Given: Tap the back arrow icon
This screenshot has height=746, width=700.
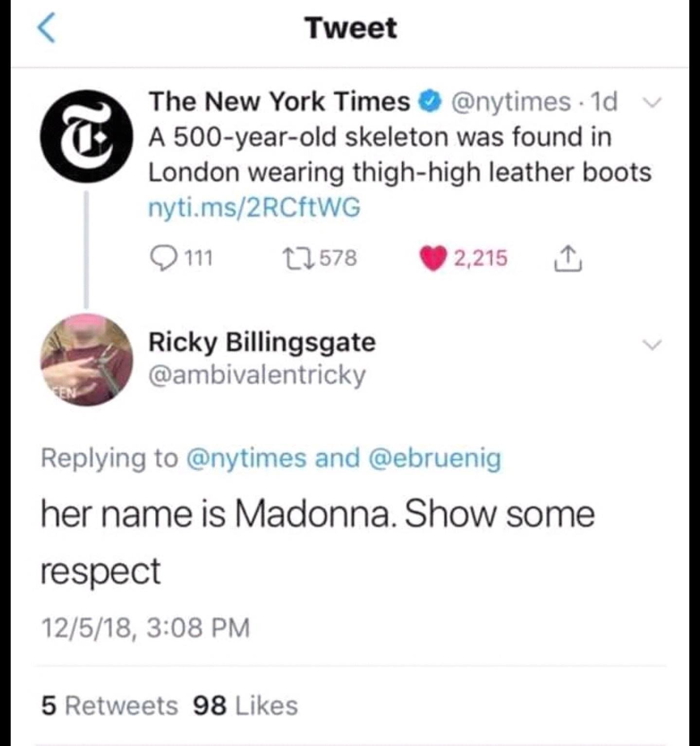Looking at the screenshot, I should [47, 29].
